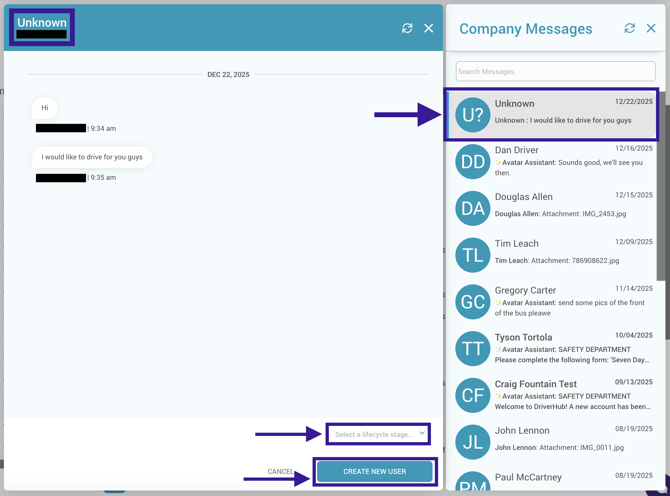Click the 'I would like to drive' message bubble

[92, 157]
